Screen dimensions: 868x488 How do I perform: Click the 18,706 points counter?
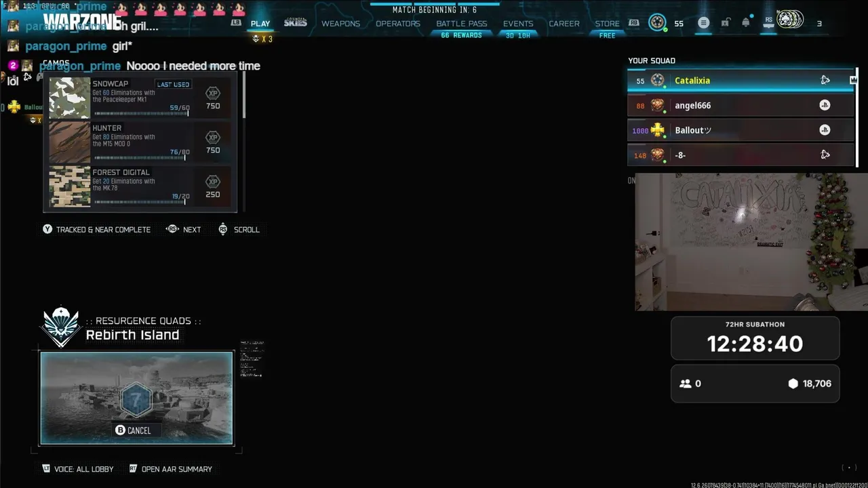[810, 384]
